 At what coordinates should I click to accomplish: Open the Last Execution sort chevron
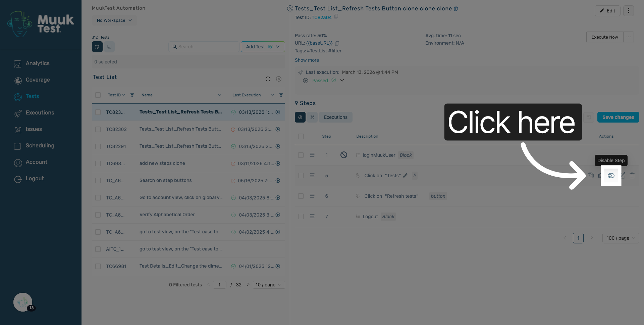272,95
